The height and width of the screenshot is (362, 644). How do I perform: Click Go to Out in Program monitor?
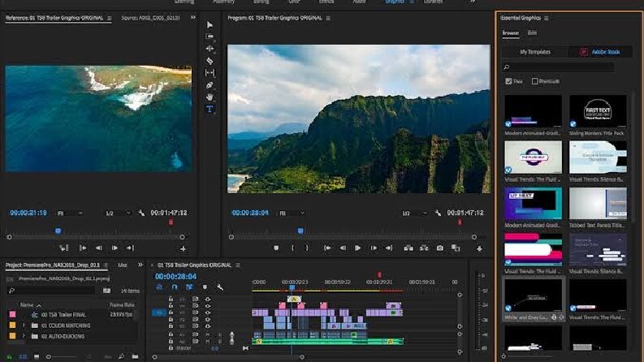pyautogui.click(x=388, y=248)
